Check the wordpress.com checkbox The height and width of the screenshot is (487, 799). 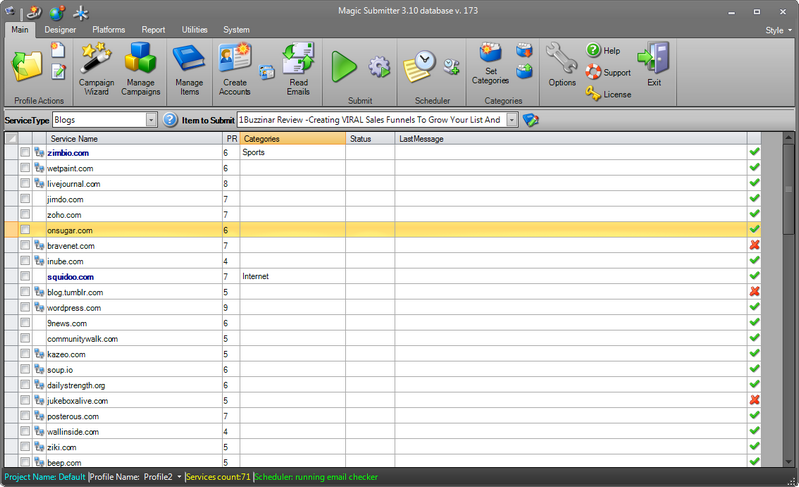pyautogui.click(x=25, y=307)
